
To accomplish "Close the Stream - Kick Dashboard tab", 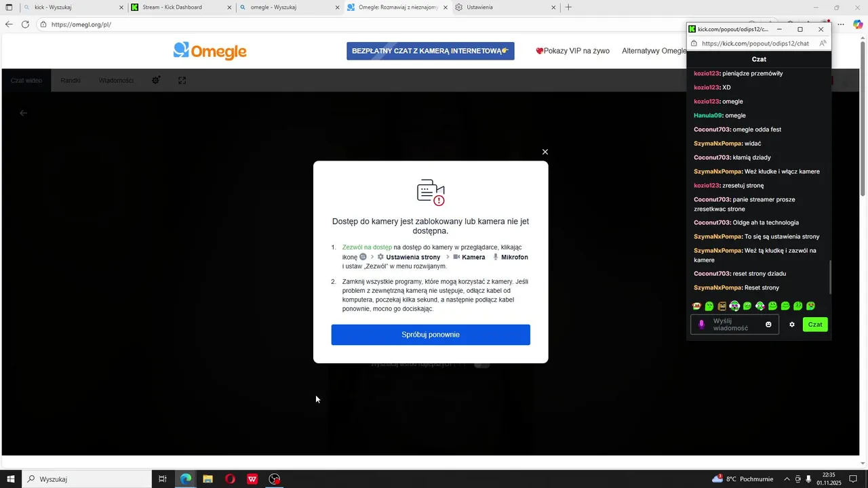I will point(229,7).
